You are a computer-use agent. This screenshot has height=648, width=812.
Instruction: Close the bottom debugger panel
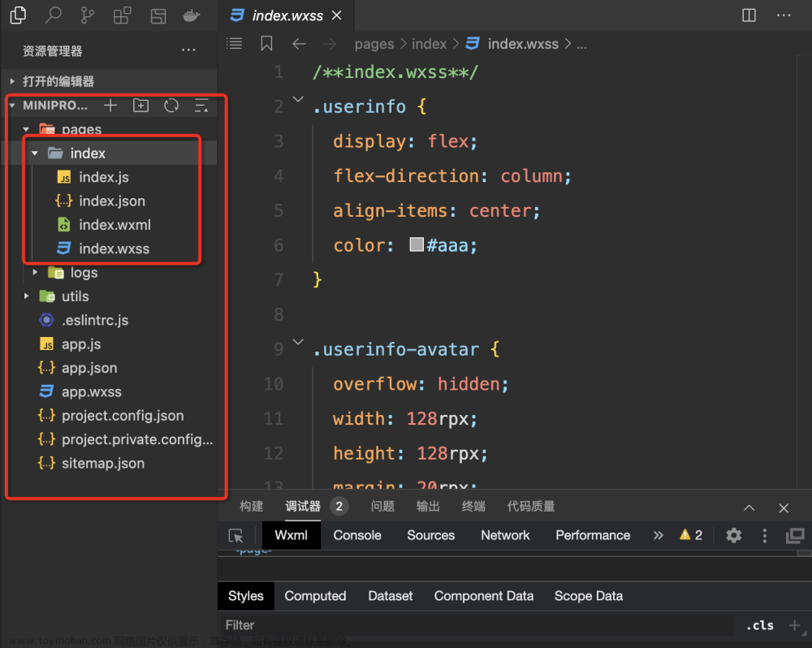[x=784, y=508]
